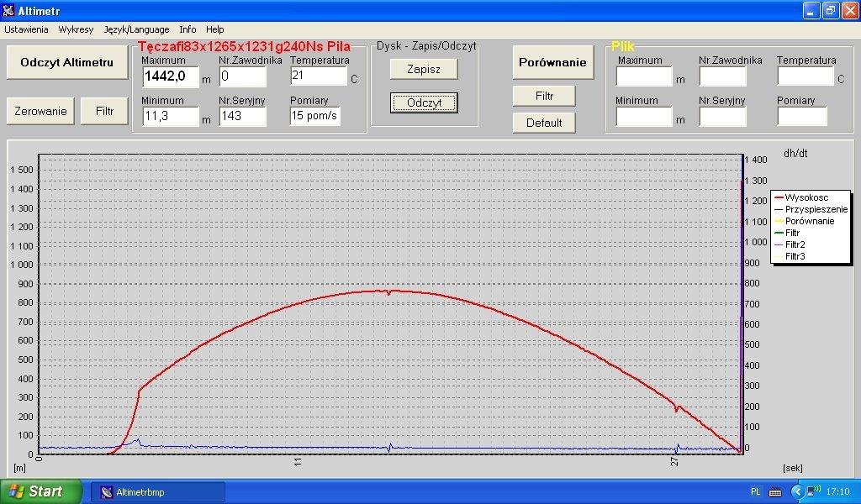Image resolution: width=861 pixels, height=504 pixels.
Task: Click the PL language indicator
Action: (x=755, y=491)
